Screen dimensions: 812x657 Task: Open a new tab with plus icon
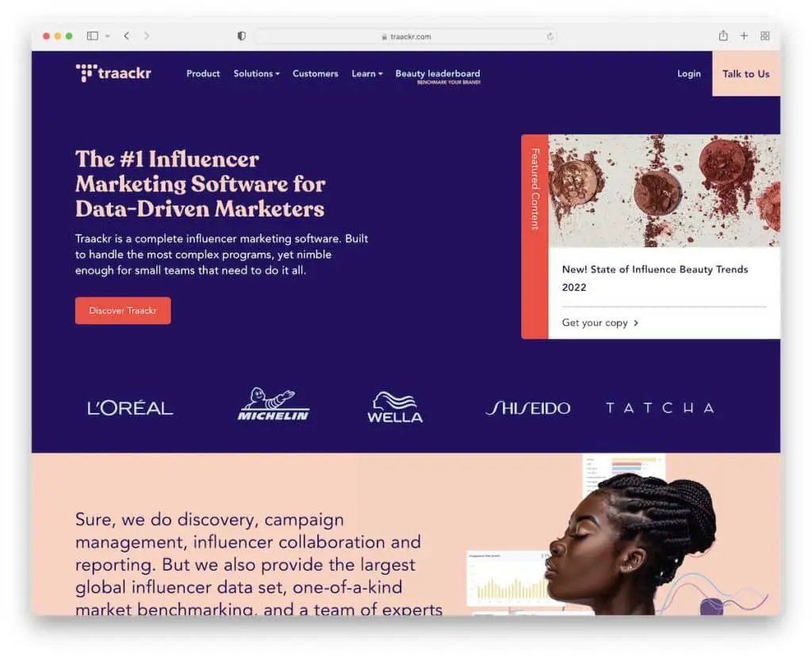click(744, 36)
